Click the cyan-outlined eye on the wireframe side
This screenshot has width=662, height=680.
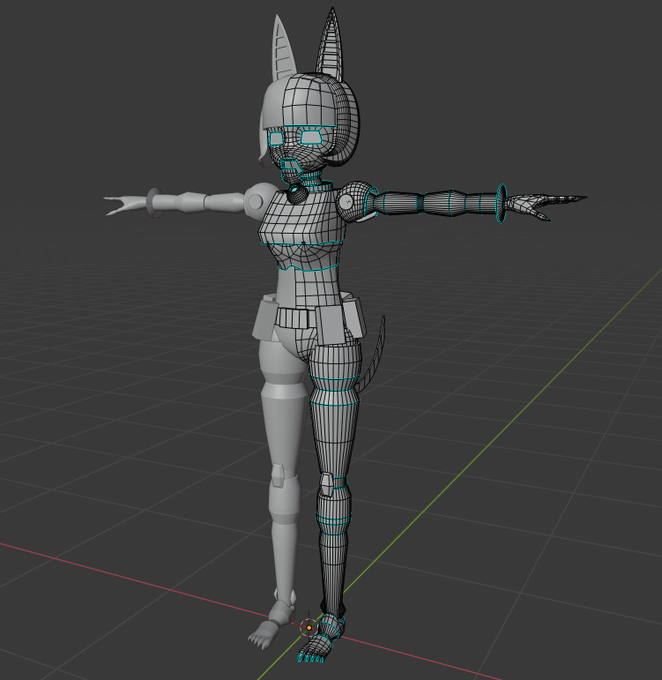click(311, 137)
